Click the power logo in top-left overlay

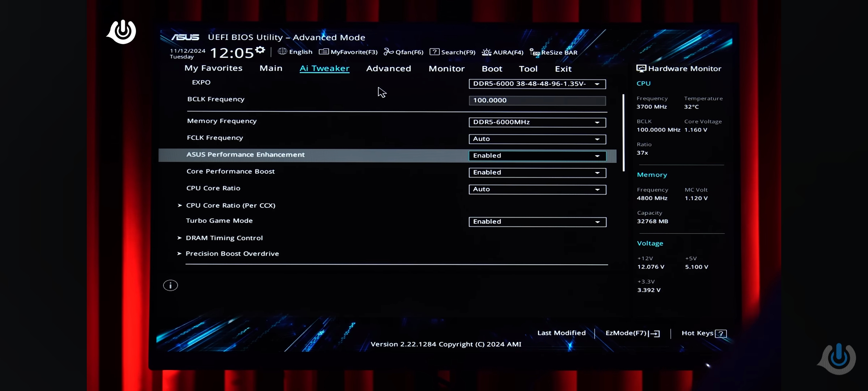pyautogui.click(x=122, y=32)
